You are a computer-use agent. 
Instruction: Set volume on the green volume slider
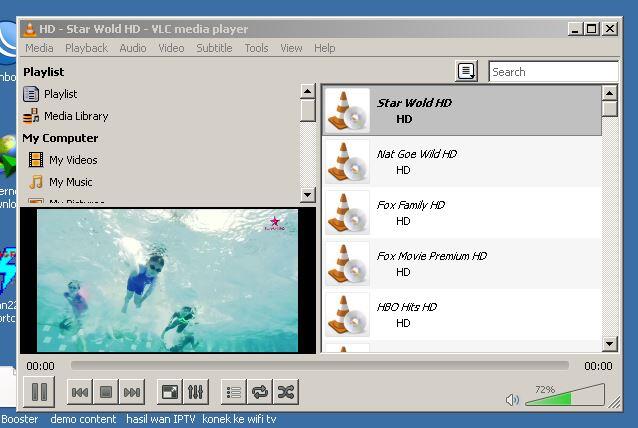pyautogui.click(x=565, y=395)
